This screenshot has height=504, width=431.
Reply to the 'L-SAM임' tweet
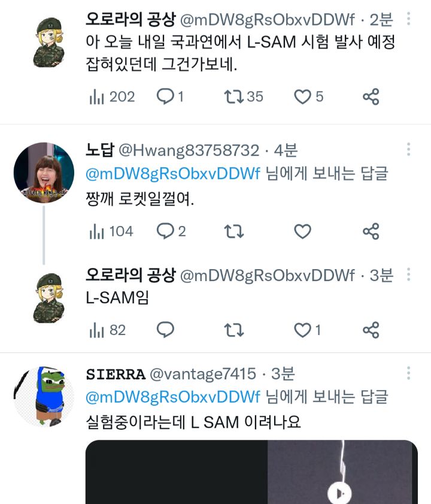tap(165, 330)
